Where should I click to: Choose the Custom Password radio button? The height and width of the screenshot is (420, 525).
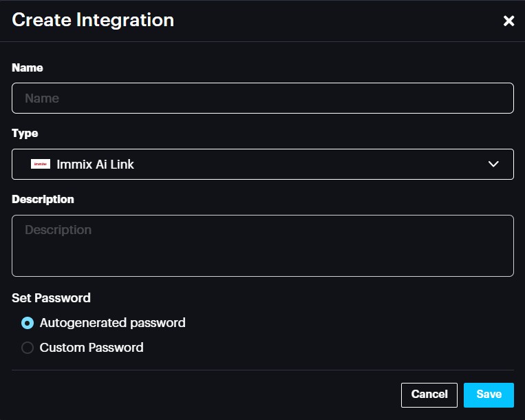pos(28,348)
